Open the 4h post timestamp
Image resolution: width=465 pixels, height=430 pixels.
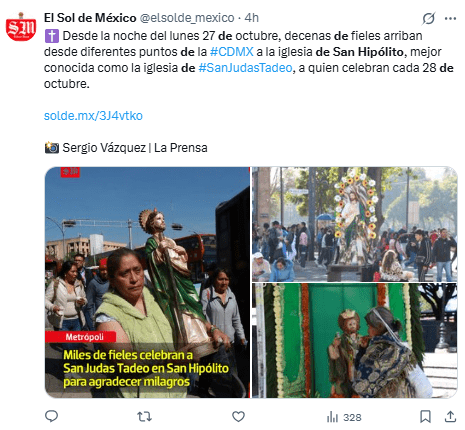[251, 18]
